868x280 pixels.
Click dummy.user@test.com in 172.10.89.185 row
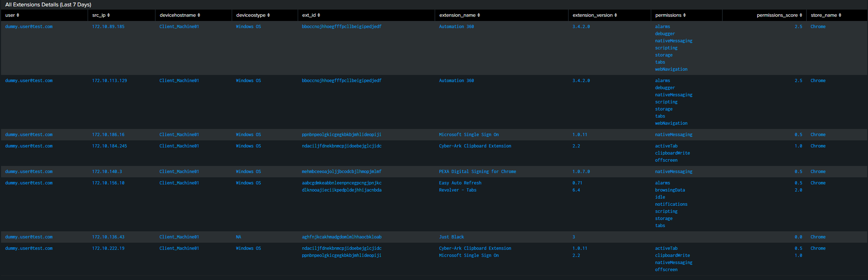pyautogui.click(x=29, y=27)
